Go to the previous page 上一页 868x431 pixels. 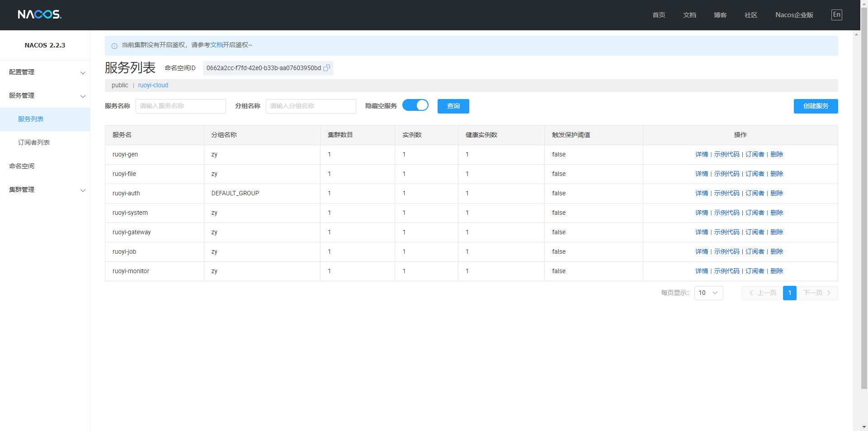(x=761, y=293)
